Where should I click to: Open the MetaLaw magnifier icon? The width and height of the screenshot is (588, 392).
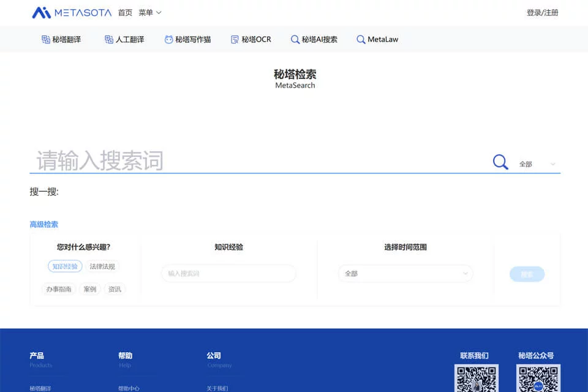[361, 39]
